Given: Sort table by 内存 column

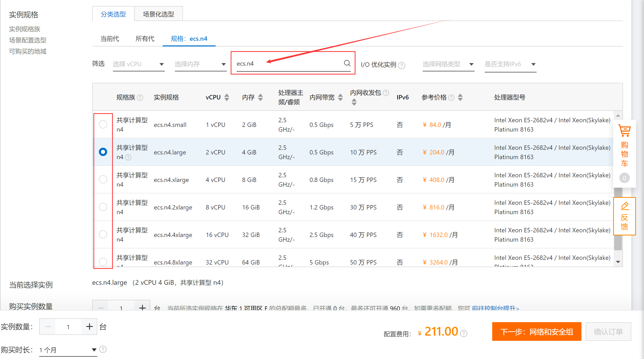Looking at the screenshot, I should coord(261,97).
